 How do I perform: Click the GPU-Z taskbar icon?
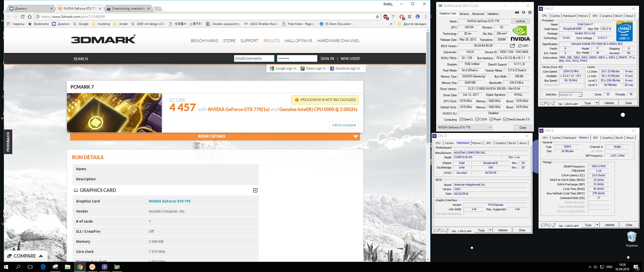click(x=117, y=267)
